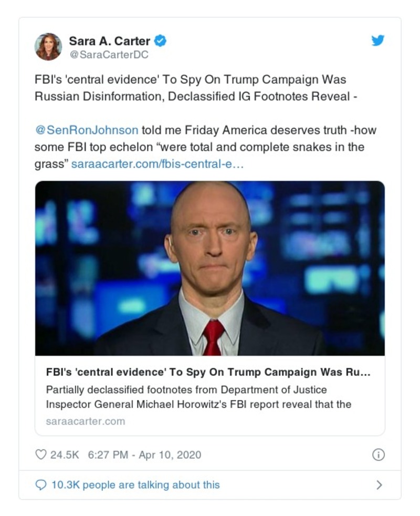
Task: Click the 24.5K likes count
Action: coord(64,455)
